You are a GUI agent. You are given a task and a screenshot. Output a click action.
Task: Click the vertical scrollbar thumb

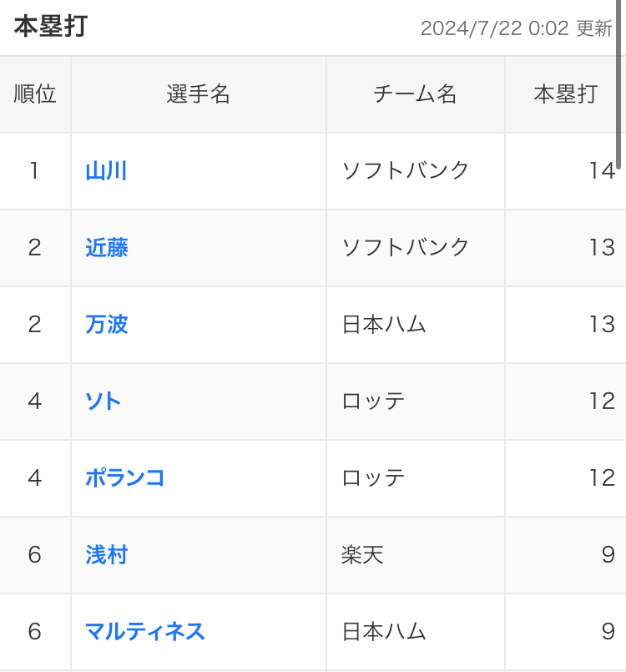pos(618,83)
